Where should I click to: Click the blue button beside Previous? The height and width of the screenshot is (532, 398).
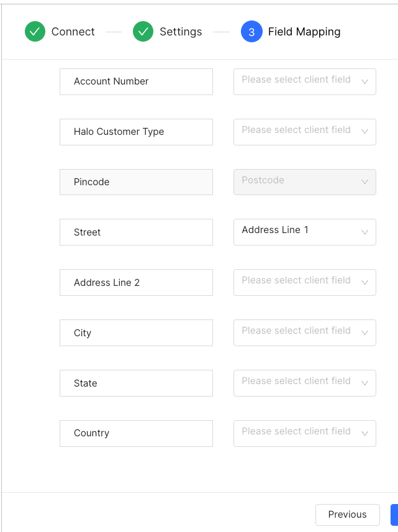coord(394,515)
